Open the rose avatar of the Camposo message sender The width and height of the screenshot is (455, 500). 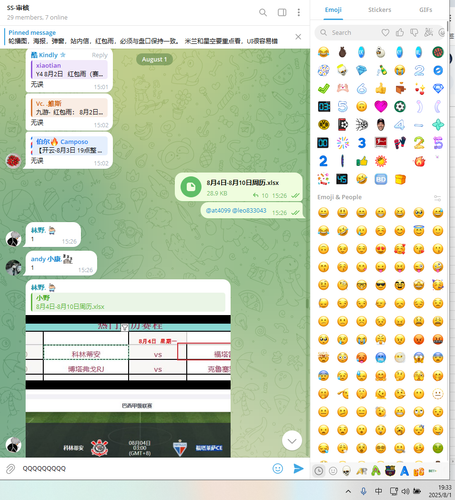(13, 161)
